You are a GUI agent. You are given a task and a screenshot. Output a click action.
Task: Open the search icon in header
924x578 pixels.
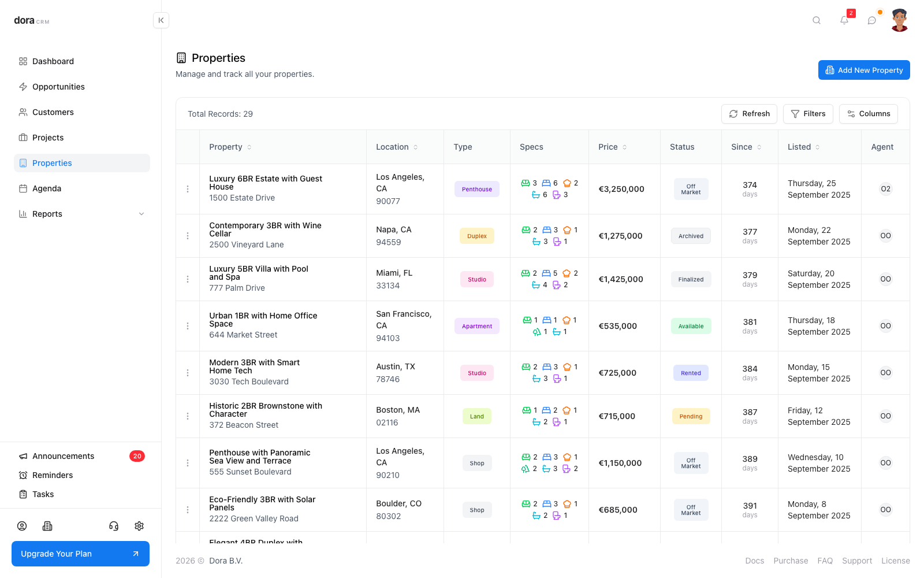(x=817, y=20)
